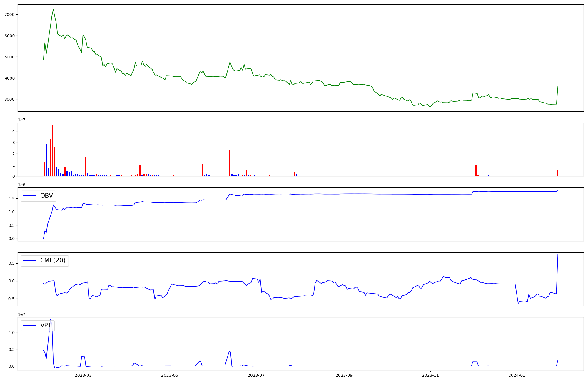Click the 2023-09 x-axis date label
Screen dimensions: 588x382
[x=344, y=375]
